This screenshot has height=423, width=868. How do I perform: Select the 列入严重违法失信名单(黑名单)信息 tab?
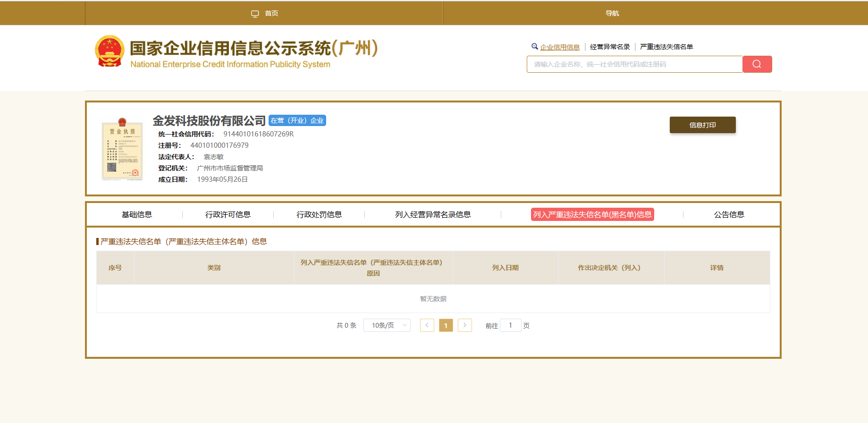pyautogui.click(x=592, y=214)
